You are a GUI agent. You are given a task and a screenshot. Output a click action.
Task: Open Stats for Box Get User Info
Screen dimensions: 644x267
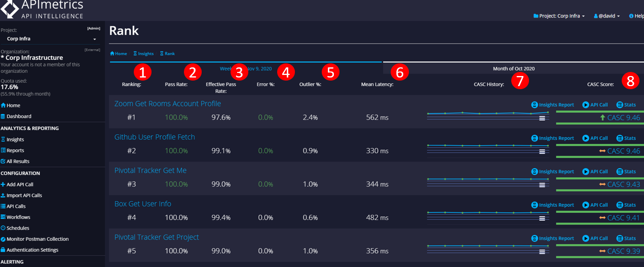tap(626, 205)
